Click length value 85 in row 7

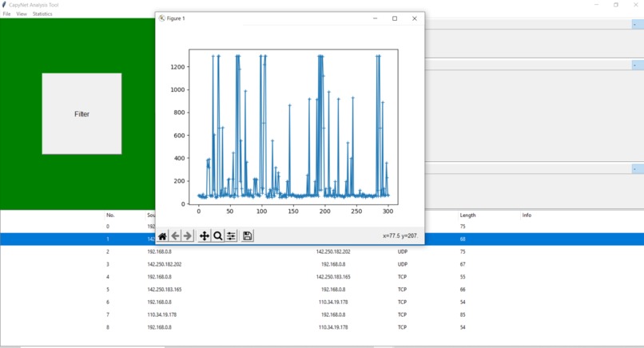[463, 314]
